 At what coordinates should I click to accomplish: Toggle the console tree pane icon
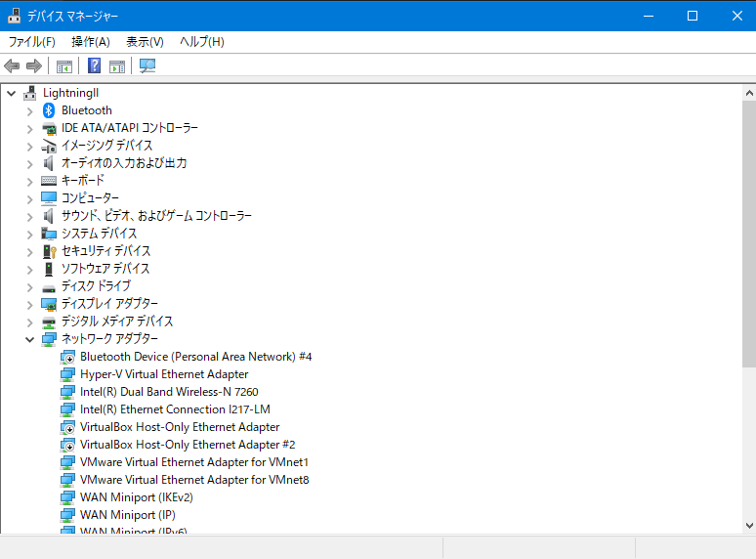64,66
